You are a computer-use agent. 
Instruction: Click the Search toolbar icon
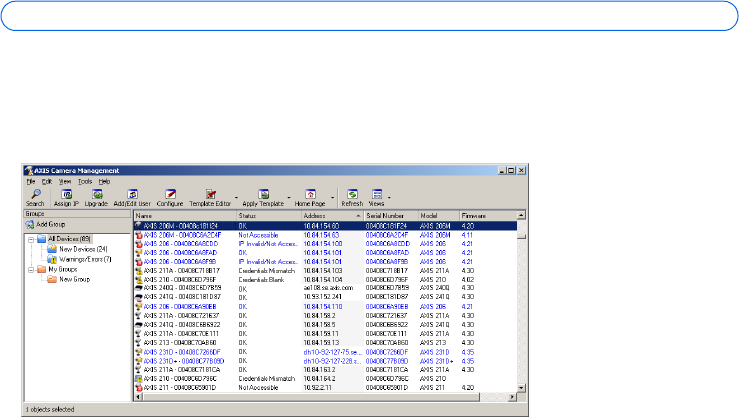tap(34, 196)
